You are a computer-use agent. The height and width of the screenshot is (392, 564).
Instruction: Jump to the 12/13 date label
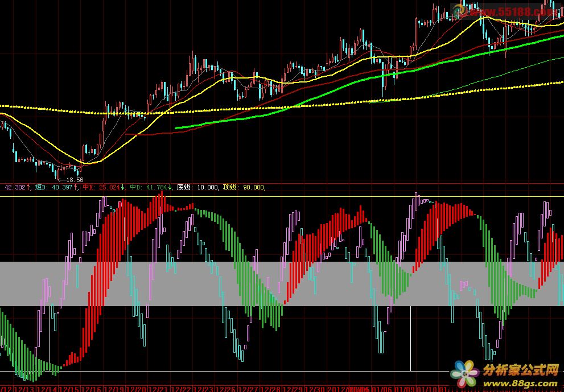pyautogui.click(x=25, y=389)
